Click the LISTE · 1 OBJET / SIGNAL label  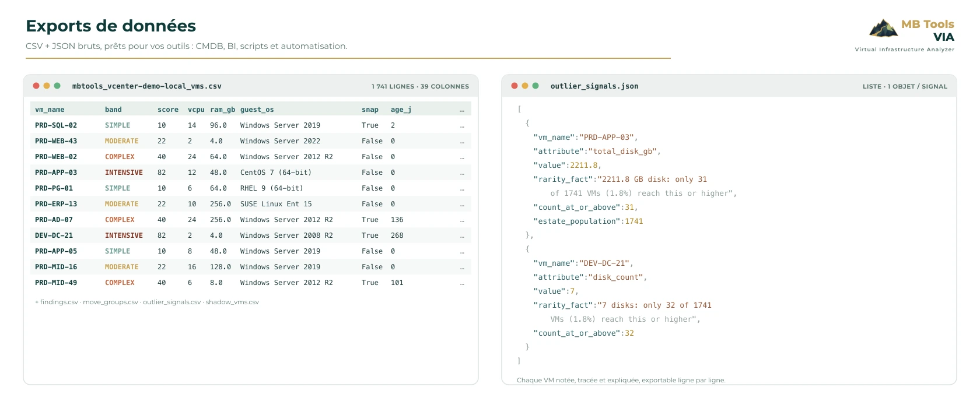coord(905,86)
